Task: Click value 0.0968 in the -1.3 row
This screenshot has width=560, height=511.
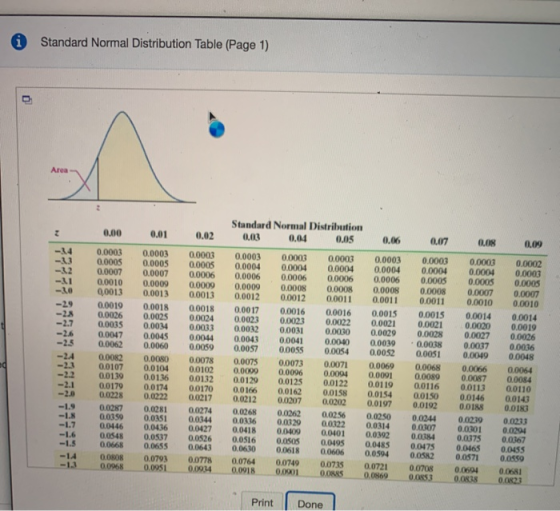Action: point(112,466)
